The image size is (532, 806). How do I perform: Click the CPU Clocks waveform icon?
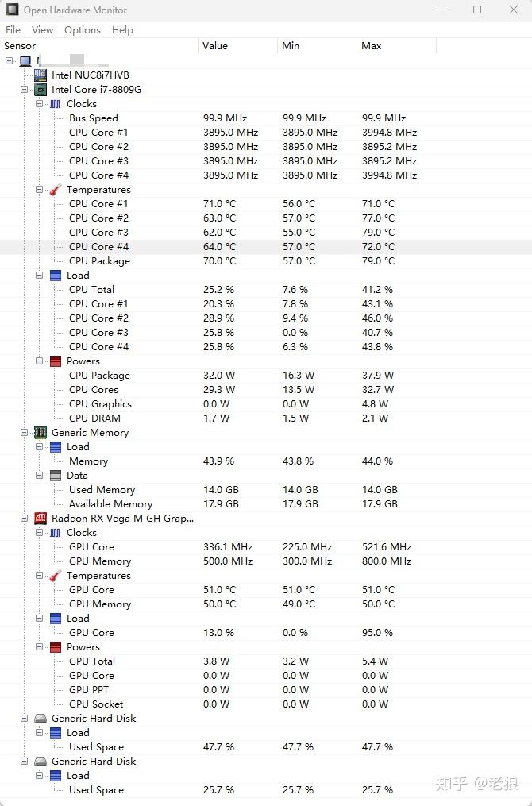[x=56, y=104]
